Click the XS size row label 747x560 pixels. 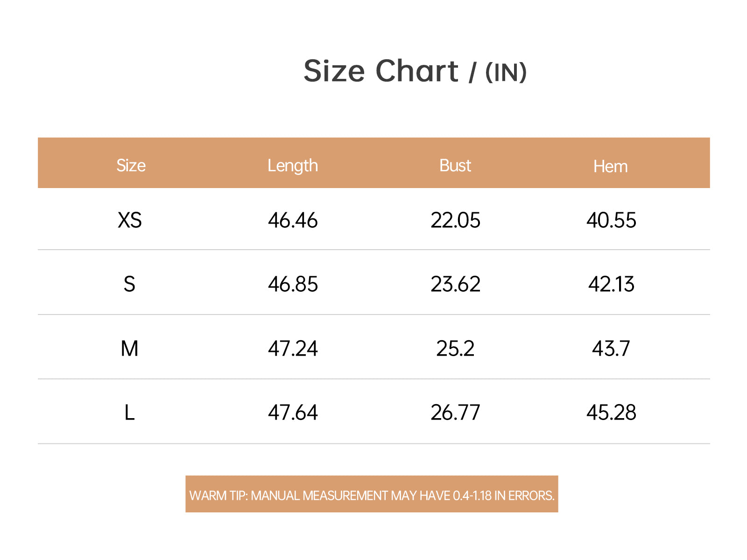(x=130, y=220)
